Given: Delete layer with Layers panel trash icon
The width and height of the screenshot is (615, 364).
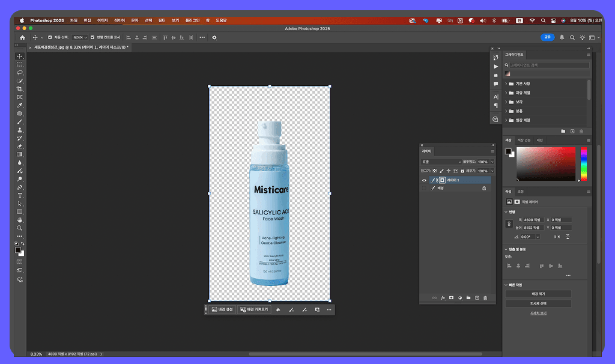Looking at the screenshot, I should pos(485,298).
